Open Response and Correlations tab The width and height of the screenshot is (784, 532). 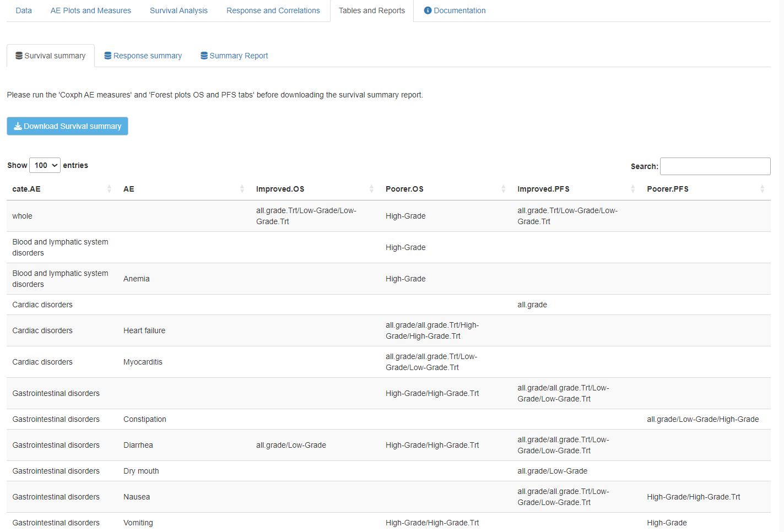(273, 10)
